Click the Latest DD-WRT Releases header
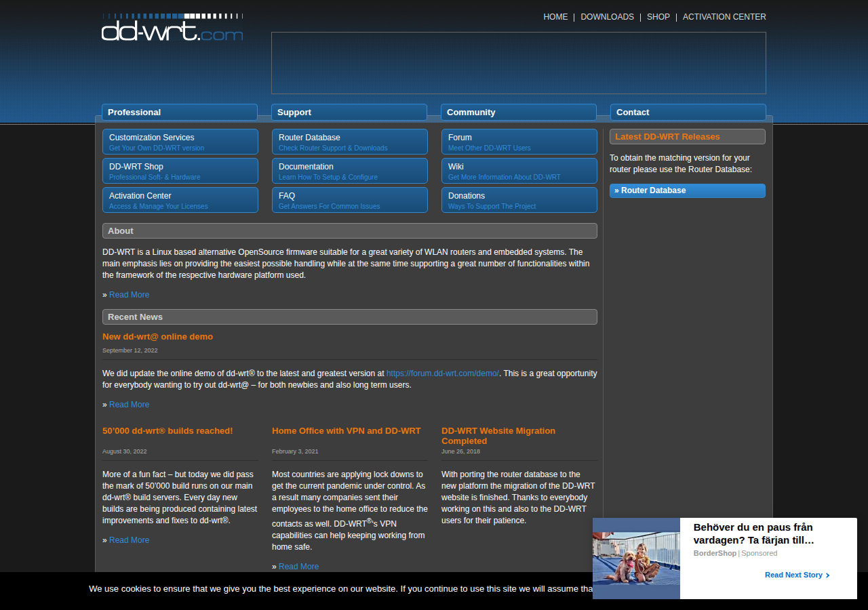 (688, 137)
